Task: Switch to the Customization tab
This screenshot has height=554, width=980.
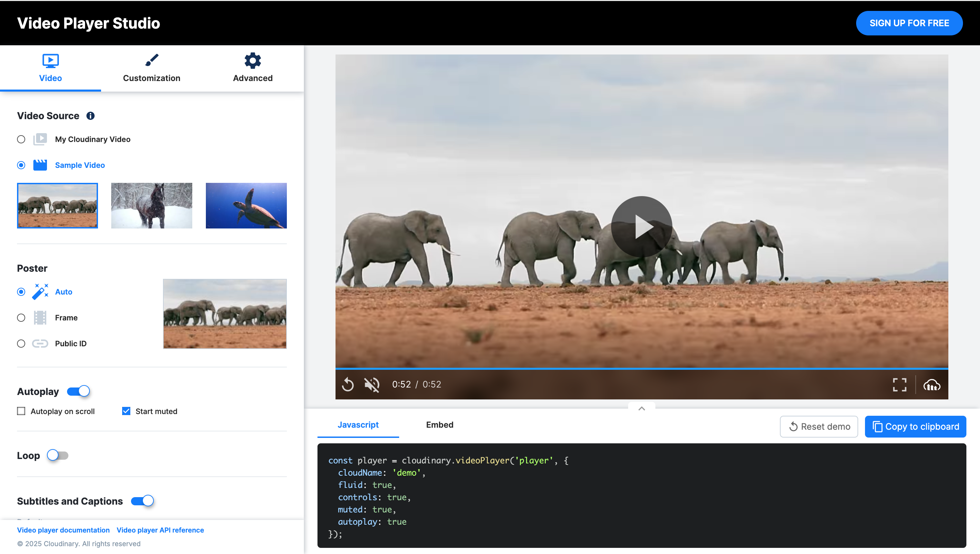Action: pos(151,68)
